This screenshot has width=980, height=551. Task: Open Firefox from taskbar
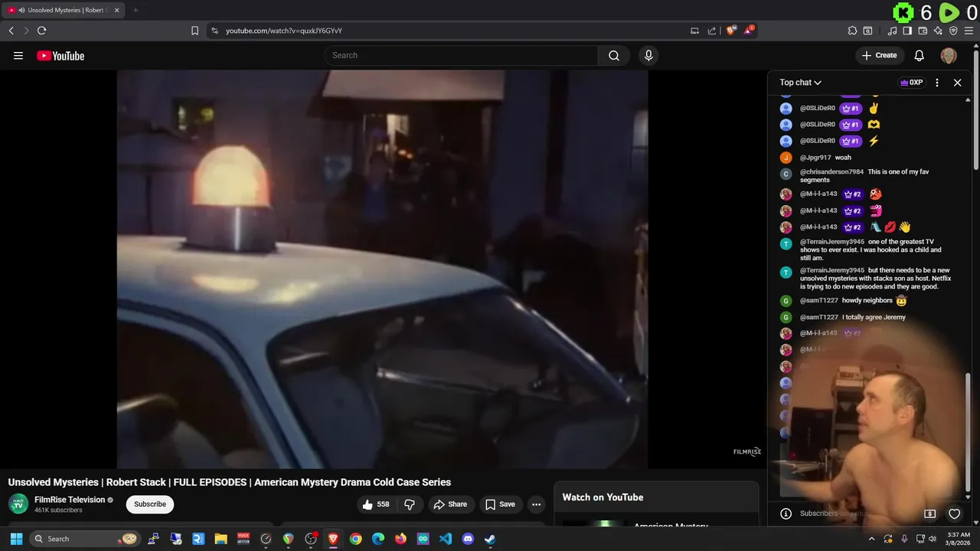[x=400, y=539]
